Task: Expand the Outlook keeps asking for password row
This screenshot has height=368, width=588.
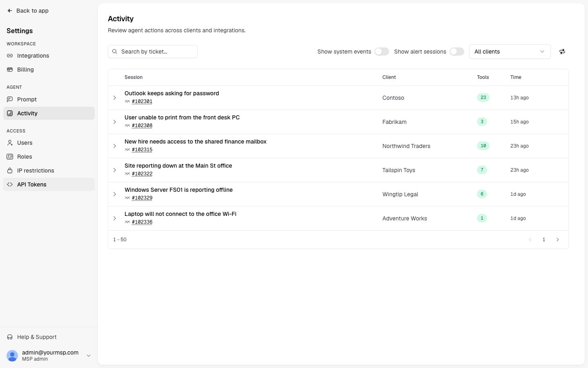Action: click(115, 98)
